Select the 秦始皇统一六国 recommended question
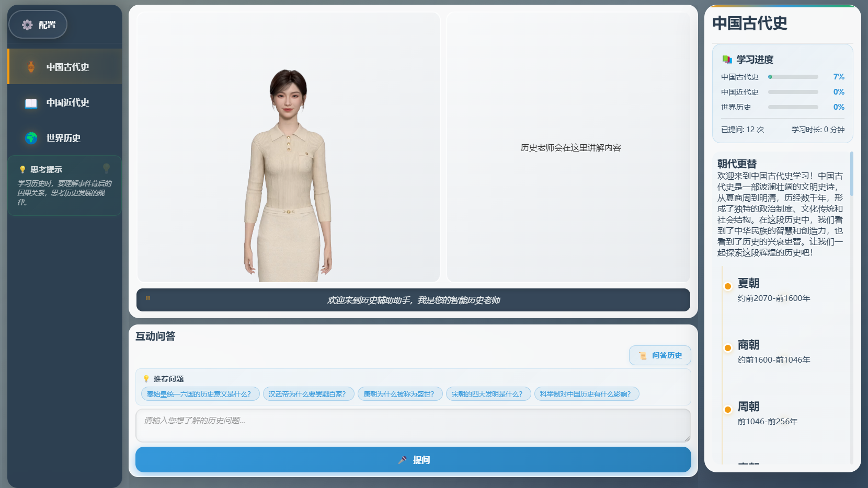Screen dimensions: 868x488 (x=200, y=393)
